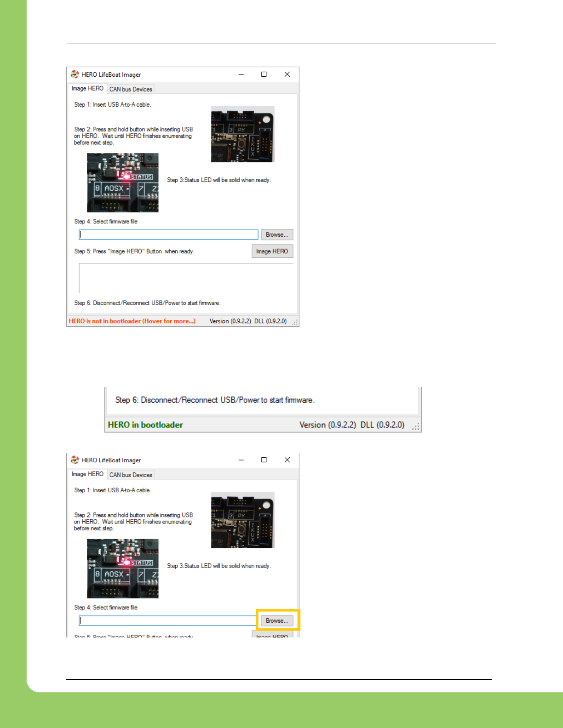Close the top HERO LifeBoat Imager window
The height and width of the screenshot is (728, 563).
coord(287,74)
